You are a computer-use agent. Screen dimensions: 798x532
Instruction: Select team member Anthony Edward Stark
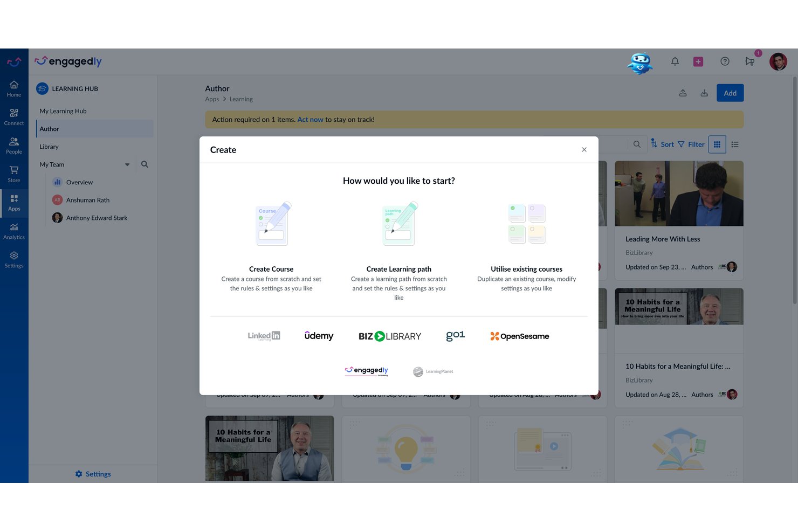coord(97,218)
